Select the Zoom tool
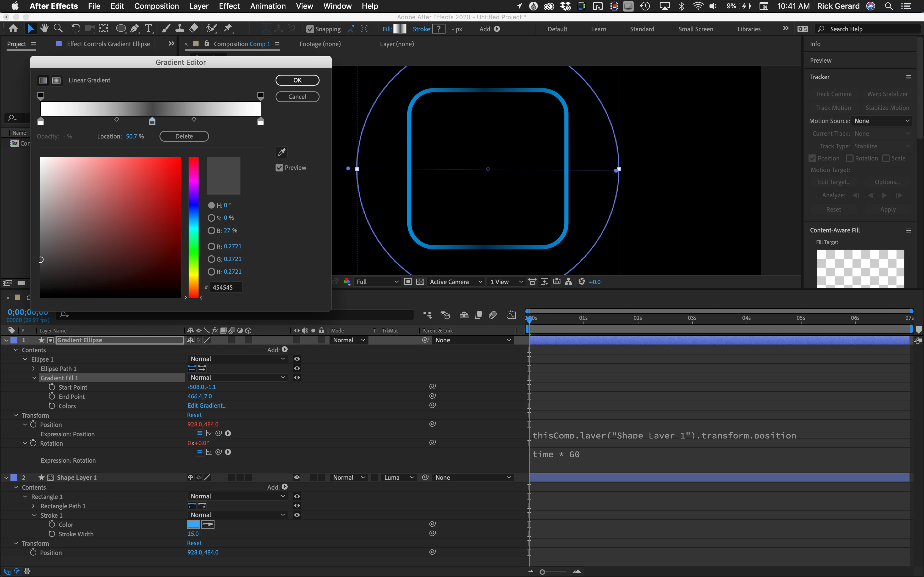The height and width of the screenshot is (577, 924). [x=58, y=28]
